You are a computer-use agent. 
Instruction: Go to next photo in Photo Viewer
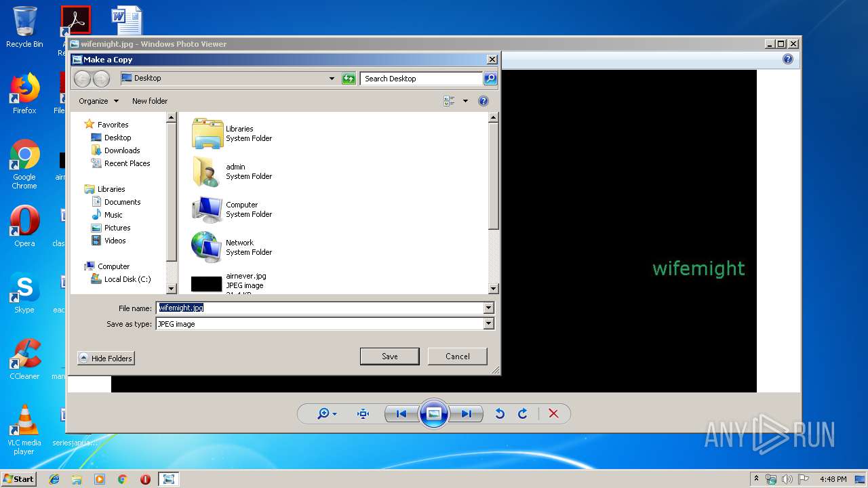tap(467, 413)
